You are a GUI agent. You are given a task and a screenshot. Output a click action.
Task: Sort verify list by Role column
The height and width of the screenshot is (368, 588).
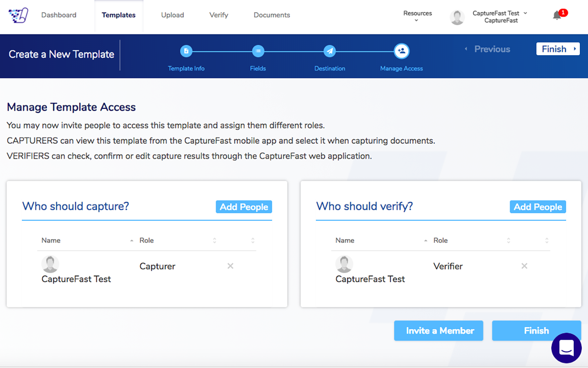pos(472,240)
